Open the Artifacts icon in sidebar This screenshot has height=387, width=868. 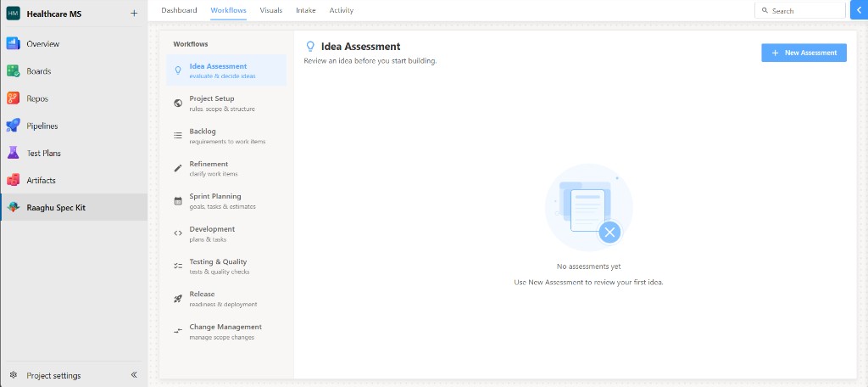(14, 180)
